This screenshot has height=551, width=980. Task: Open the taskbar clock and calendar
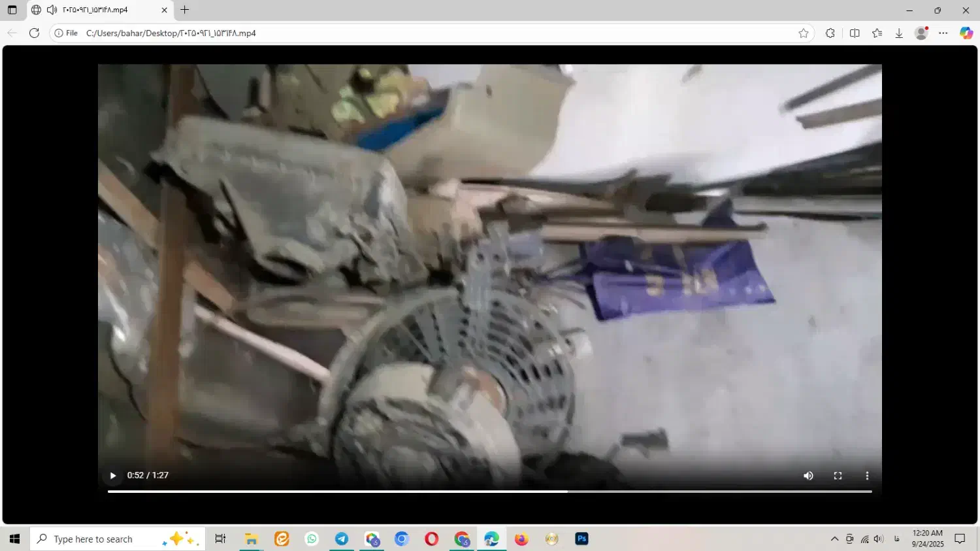click(x=928, y=539)
